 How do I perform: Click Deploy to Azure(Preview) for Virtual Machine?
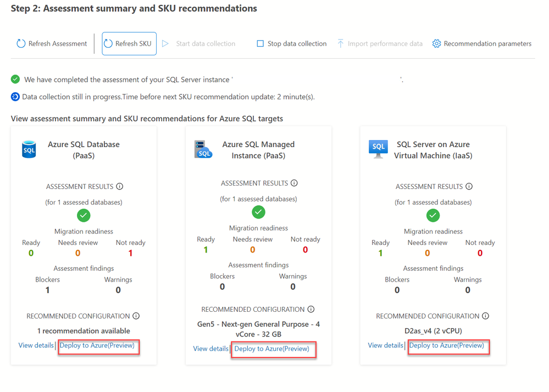446,345
